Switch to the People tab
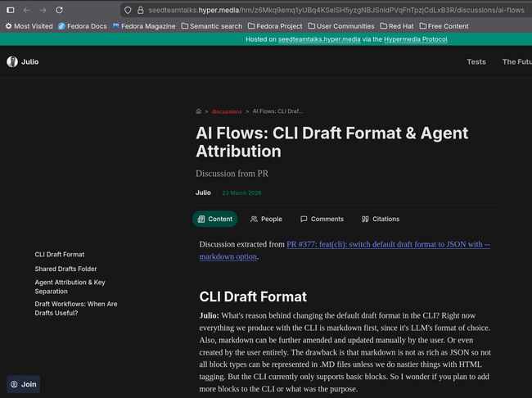The width and height of the screenshot is (532, 398). tap(266, 219)
